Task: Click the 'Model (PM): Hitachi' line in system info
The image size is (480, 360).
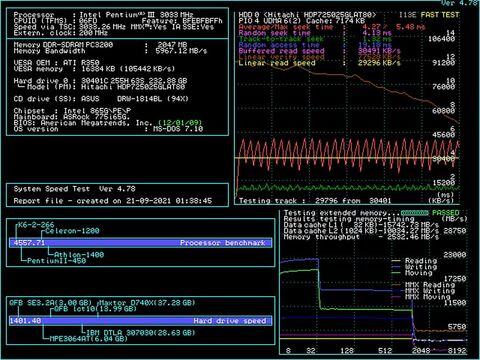Action: [x=102, y=87]
